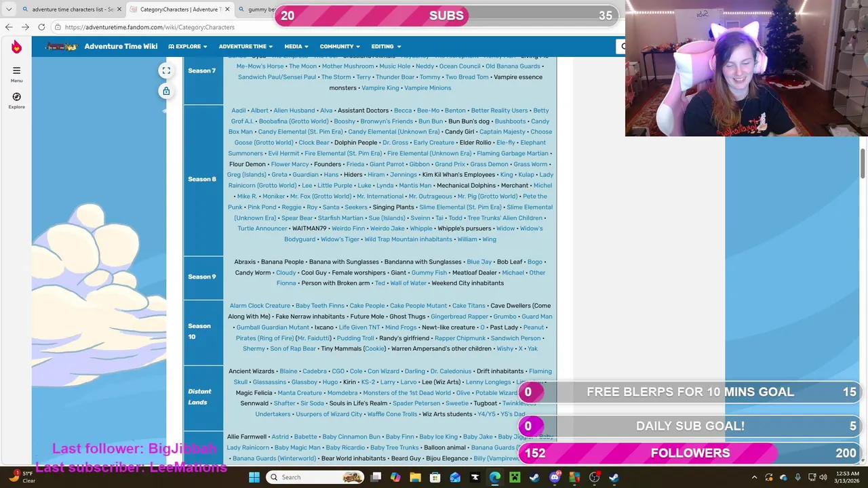Open OBS Studio from the taskbar
The image size is (868, 488).
click(x=594, y=477)
